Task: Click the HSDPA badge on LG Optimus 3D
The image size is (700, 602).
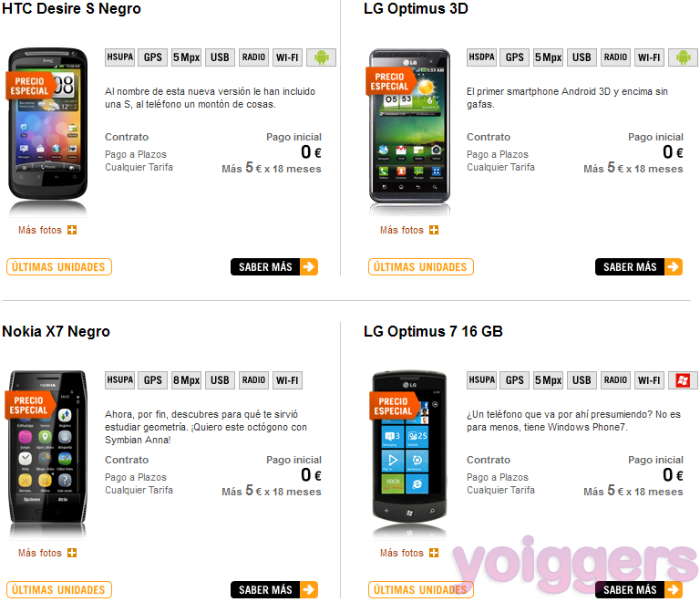Action: (x=481, y=57)
